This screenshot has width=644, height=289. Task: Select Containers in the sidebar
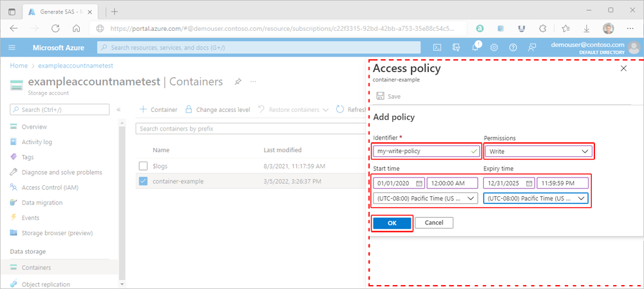click(x=36, y=267)
